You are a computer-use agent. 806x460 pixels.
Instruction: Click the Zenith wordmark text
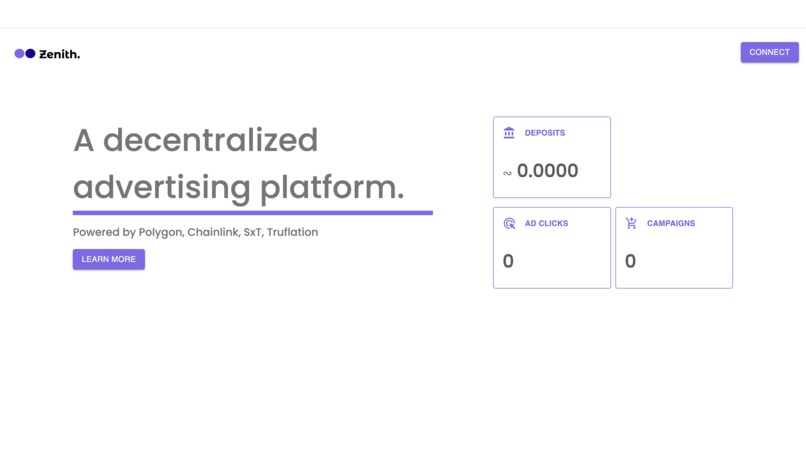(60, 54)
